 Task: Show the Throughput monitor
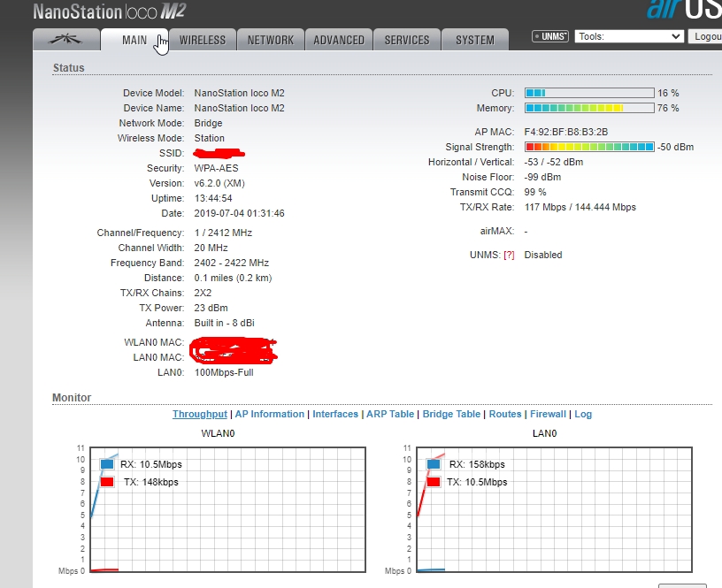pos(200,414)
